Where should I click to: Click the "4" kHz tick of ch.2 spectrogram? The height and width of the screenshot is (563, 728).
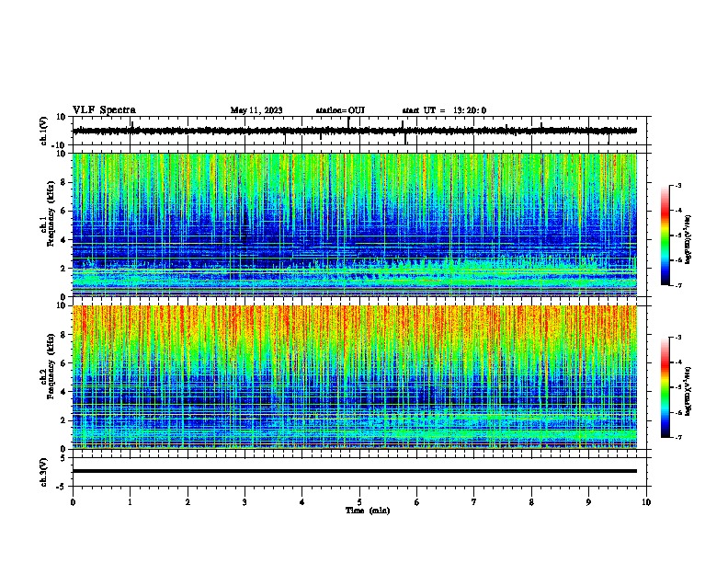click(x=63, y=392)
